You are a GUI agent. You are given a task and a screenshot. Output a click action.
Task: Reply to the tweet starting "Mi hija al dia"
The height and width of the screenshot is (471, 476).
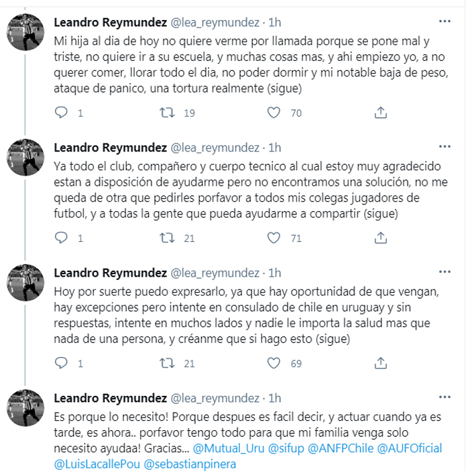pyautogui.click(x=61, y=113)
